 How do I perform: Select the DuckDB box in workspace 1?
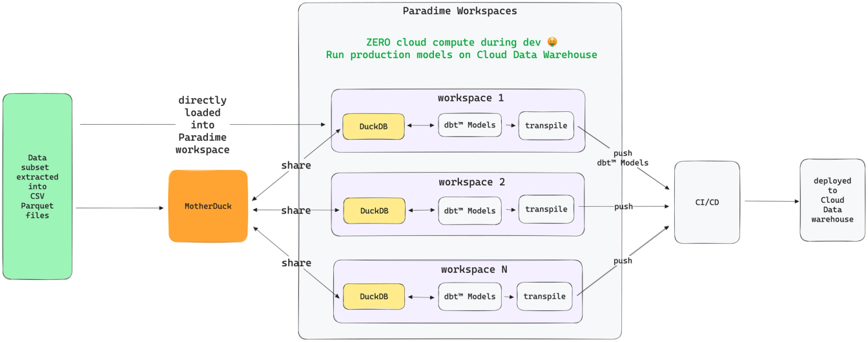(x=374, y=126)
